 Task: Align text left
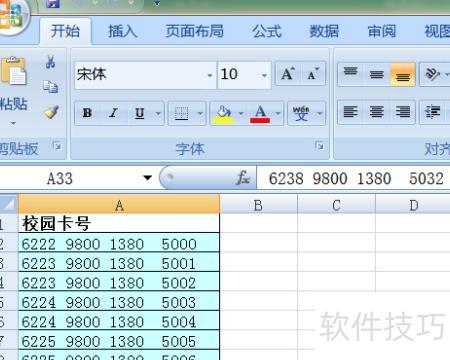[x=350, y=112]
